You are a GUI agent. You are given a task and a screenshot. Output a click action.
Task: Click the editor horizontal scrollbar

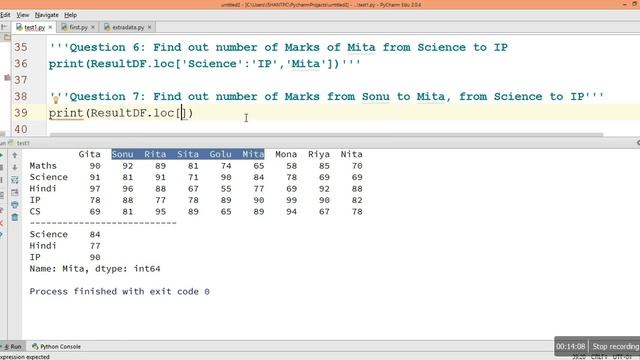pyautogui.click(x=326, y=134)
